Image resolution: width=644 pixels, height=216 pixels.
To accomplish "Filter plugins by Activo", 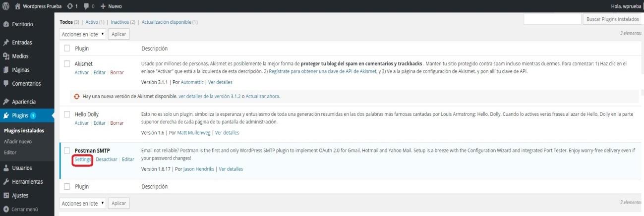I will [x=92, y=22].
